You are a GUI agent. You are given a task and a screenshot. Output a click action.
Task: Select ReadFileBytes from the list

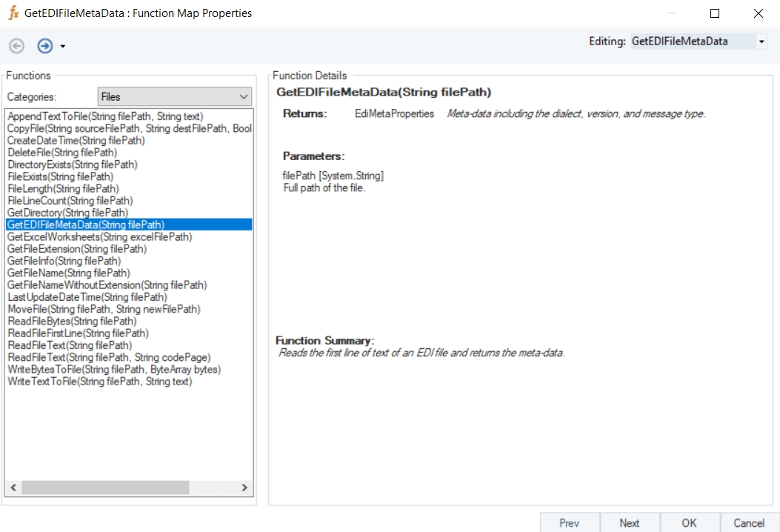pos(72,321)
